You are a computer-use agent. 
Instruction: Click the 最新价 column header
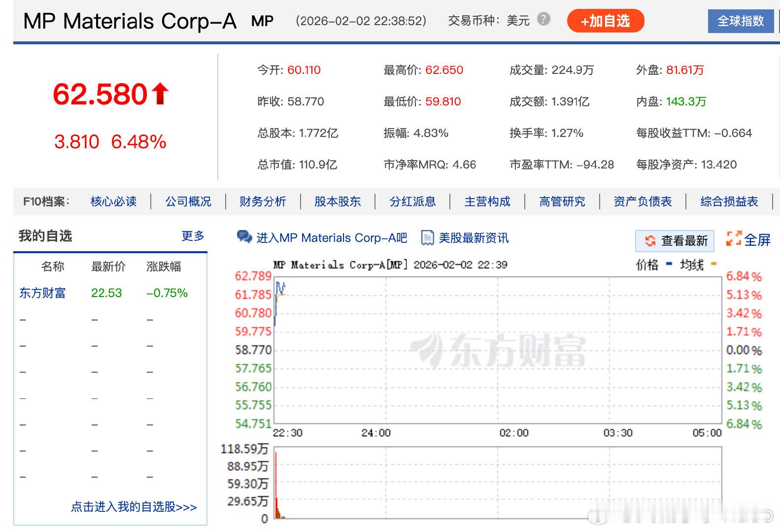tap(108, 266)
